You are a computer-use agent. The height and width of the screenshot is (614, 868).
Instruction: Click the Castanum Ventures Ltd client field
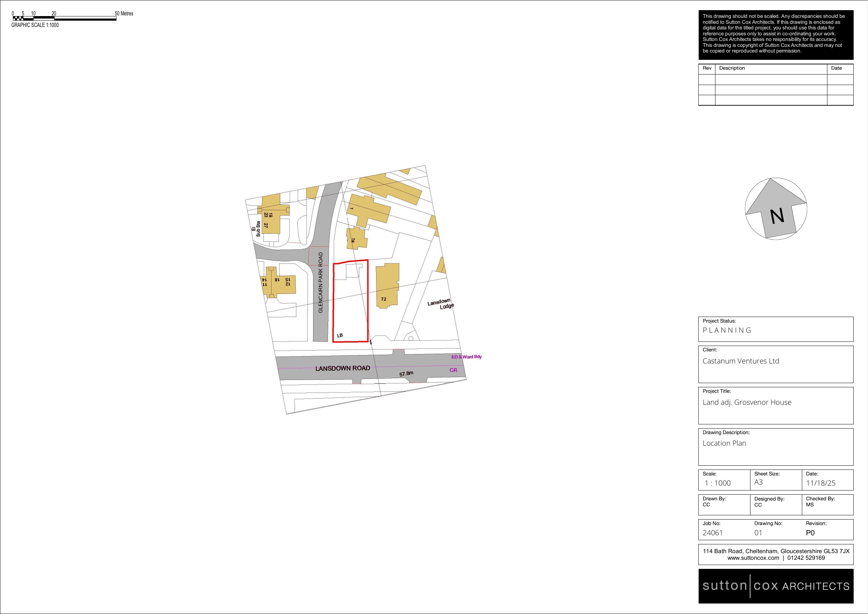(x=741, y=361)
